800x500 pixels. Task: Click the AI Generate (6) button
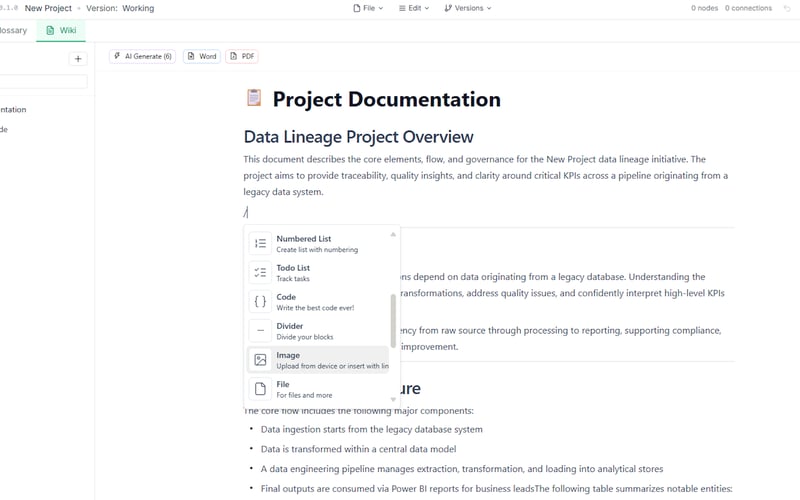point(142,56)
